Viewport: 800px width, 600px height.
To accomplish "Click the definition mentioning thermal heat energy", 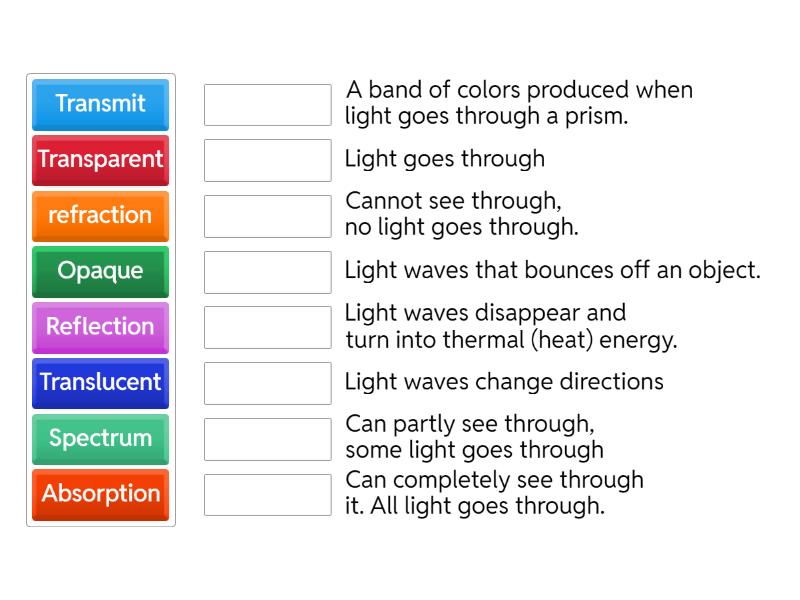I will (511, 326).
